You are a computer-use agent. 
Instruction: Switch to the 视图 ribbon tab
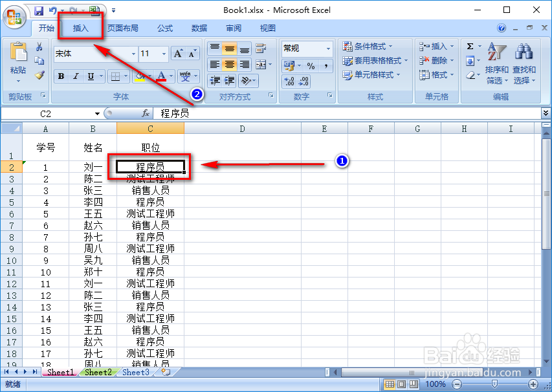[x=267, y=28]
